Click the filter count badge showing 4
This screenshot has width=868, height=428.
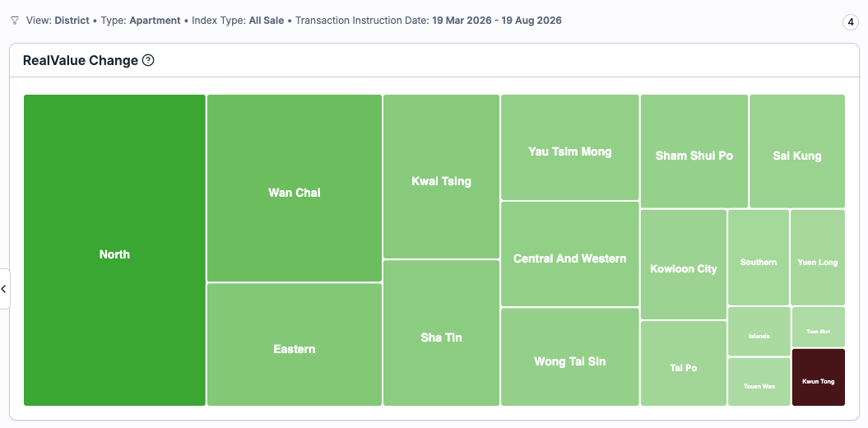click(850, 22)
